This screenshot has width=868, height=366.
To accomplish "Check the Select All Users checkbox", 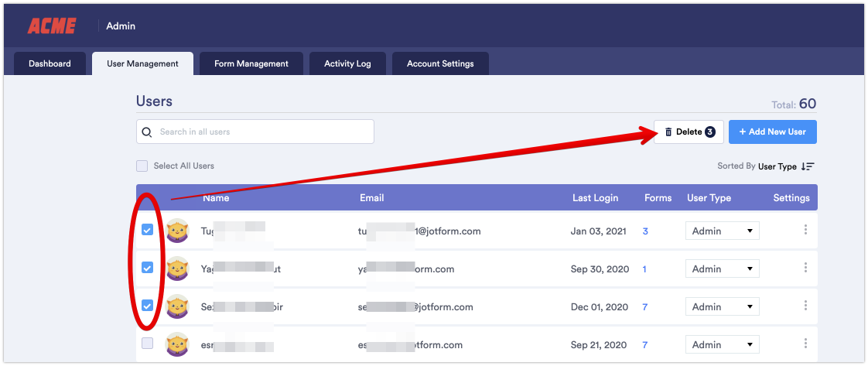I will pyautogui.click(x=142, y=166).
